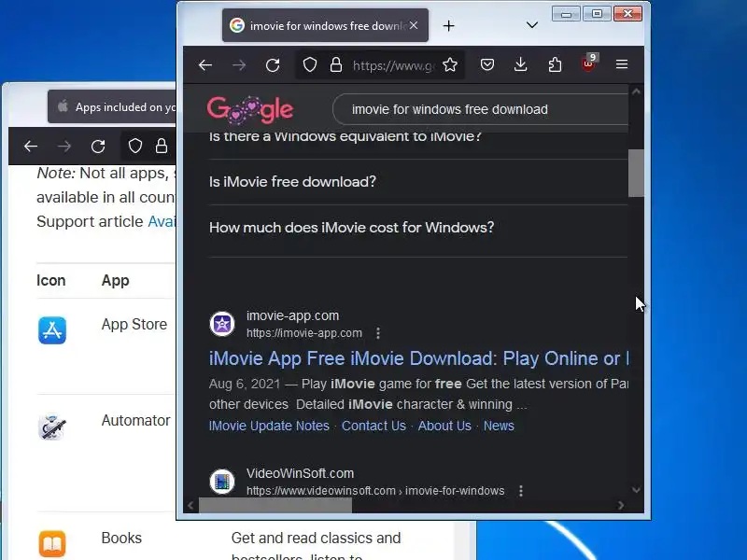Open the Firefox hamburger menu

[x=622, y=64]
